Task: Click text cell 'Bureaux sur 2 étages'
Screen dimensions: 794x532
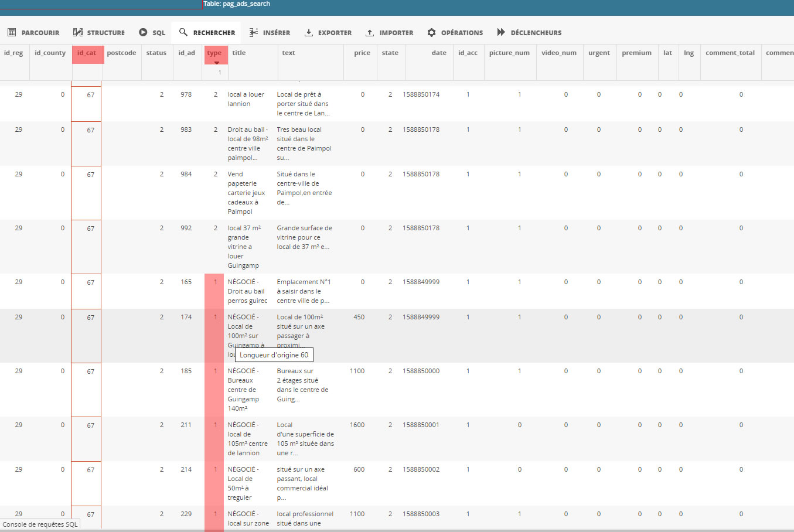Action: point(302,385)
